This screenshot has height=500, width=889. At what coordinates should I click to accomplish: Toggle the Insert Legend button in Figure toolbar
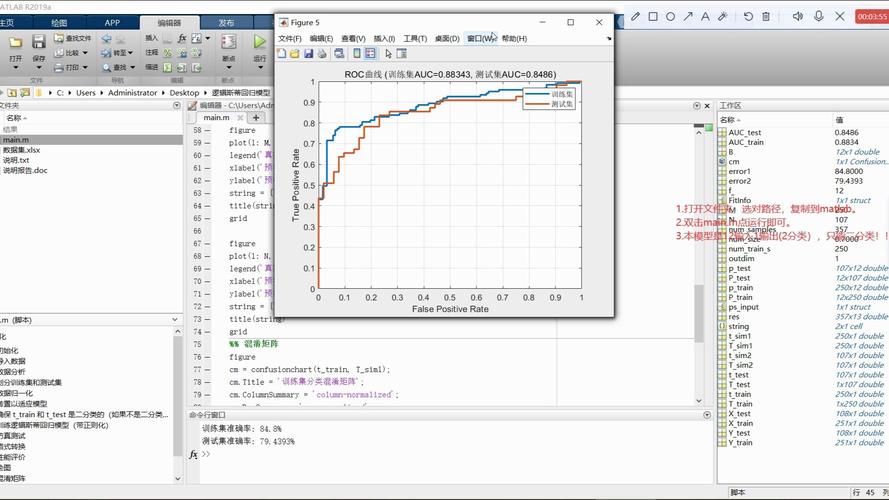coord(371,54)
